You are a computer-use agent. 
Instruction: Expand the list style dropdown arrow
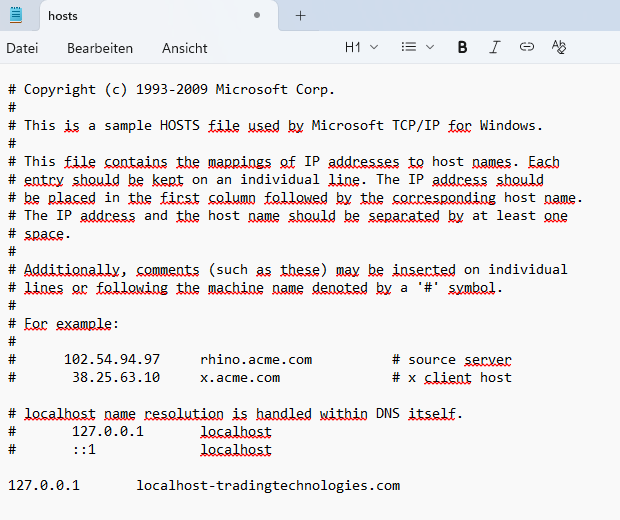point(430,47)
